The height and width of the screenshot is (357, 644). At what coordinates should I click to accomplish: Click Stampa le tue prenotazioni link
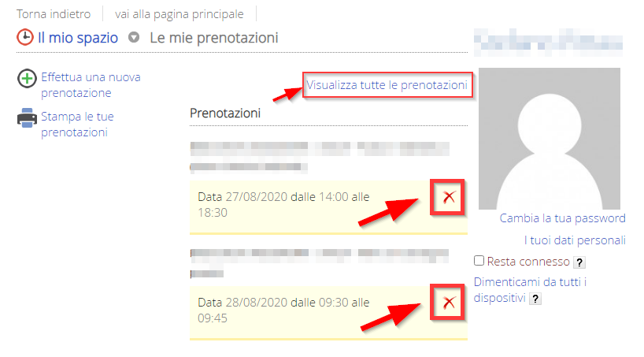click(77, 125)
